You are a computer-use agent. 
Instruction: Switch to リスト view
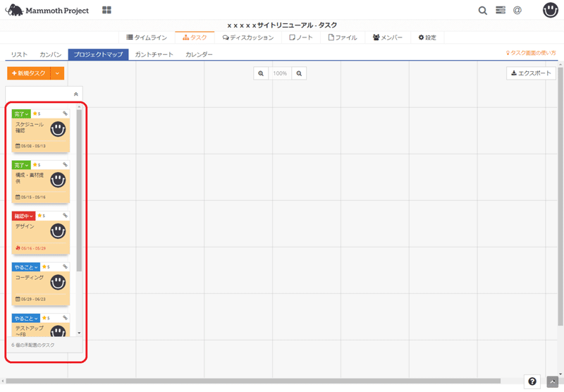pyautogui.click(x=19, y=54)
